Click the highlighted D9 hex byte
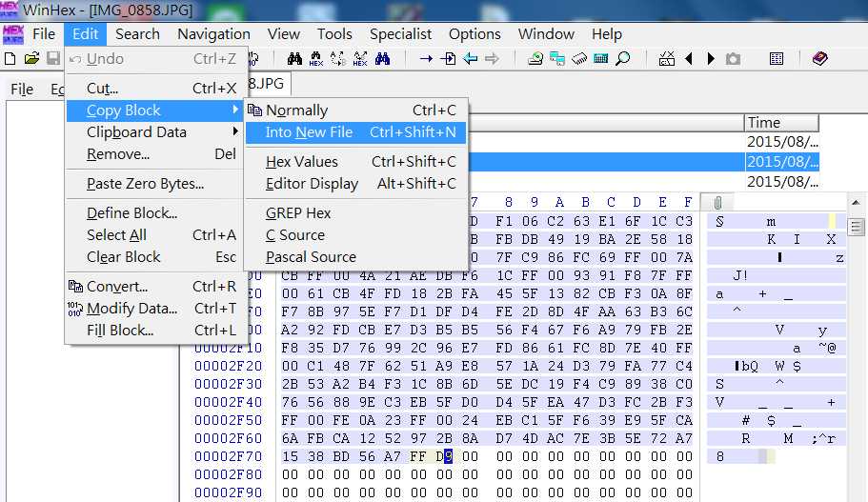The image size is (868, 502). pos(444,456)
